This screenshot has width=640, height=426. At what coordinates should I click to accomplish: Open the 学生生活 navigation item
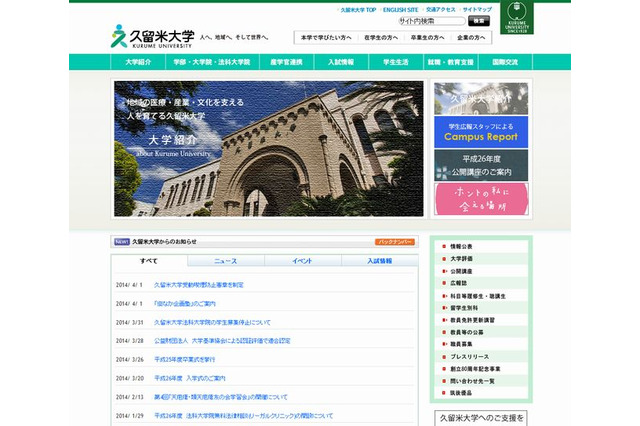point(396,62)
